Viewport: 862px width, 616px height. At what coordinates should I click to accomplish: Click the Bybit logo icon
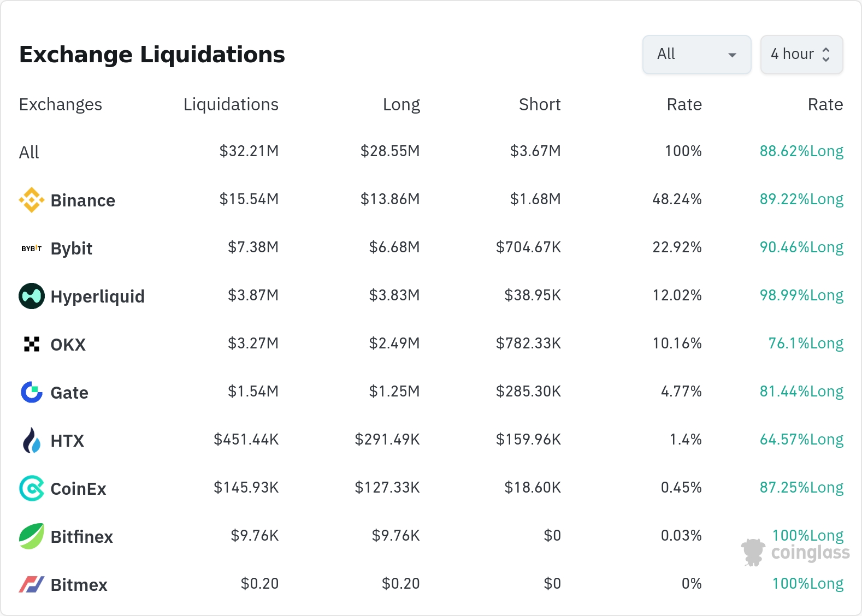32,248
